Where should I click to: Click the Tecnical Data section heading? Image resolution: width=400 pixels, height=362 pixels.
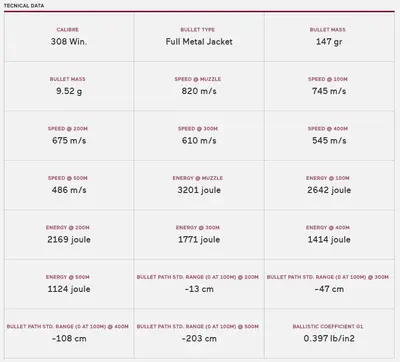point(24,6)
